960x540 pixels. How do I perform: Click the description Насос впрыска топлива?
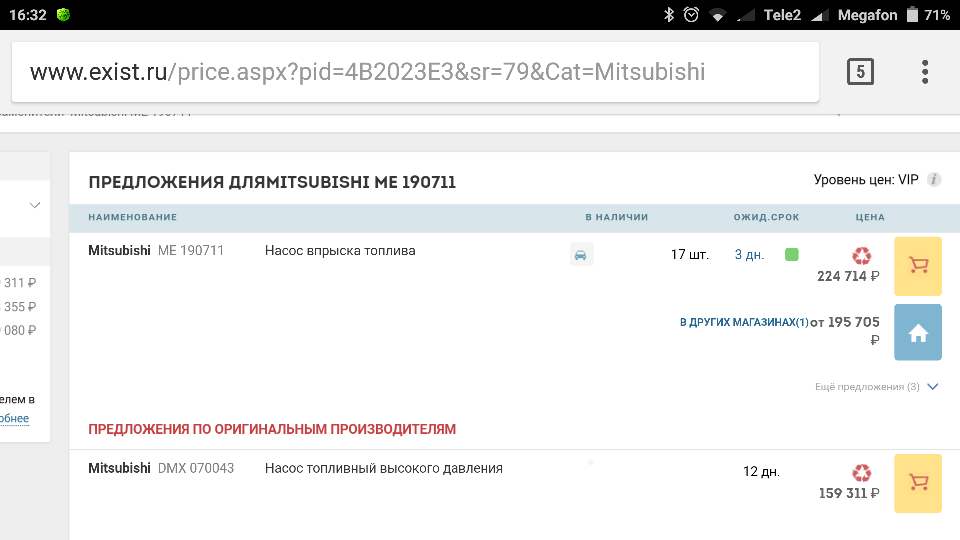pyautogui.click(x=340, y=250)
